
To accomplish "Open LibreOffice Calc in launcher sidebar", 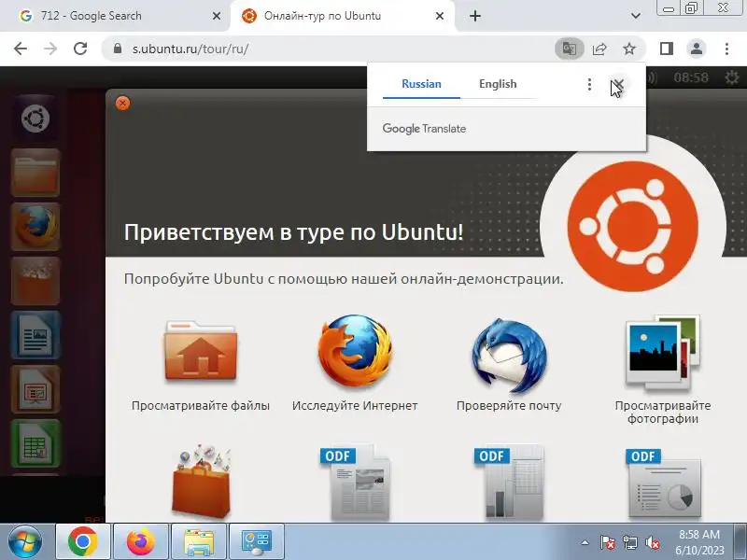I will point(35,444).
